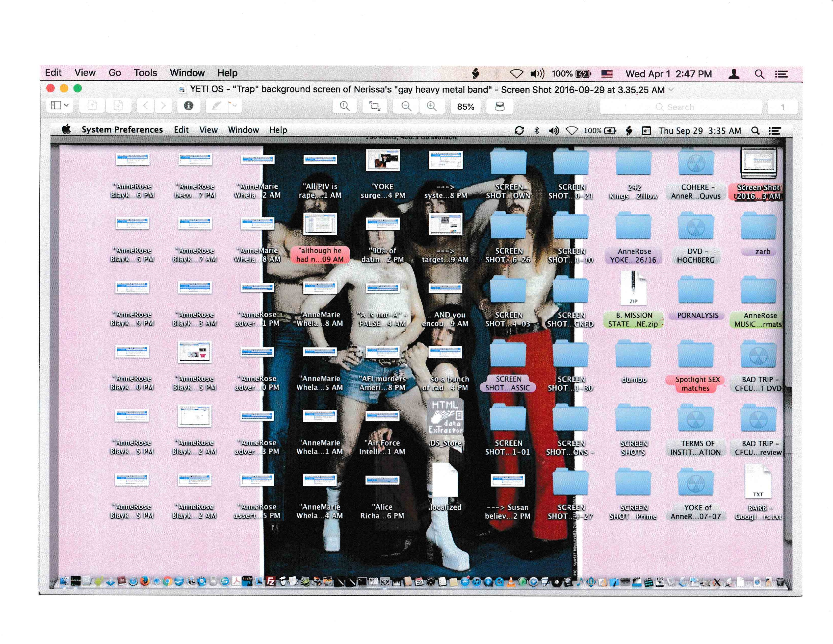Screen dimensions: 833x644
Task: Go to next page arrow button
Action: point(163,106)
